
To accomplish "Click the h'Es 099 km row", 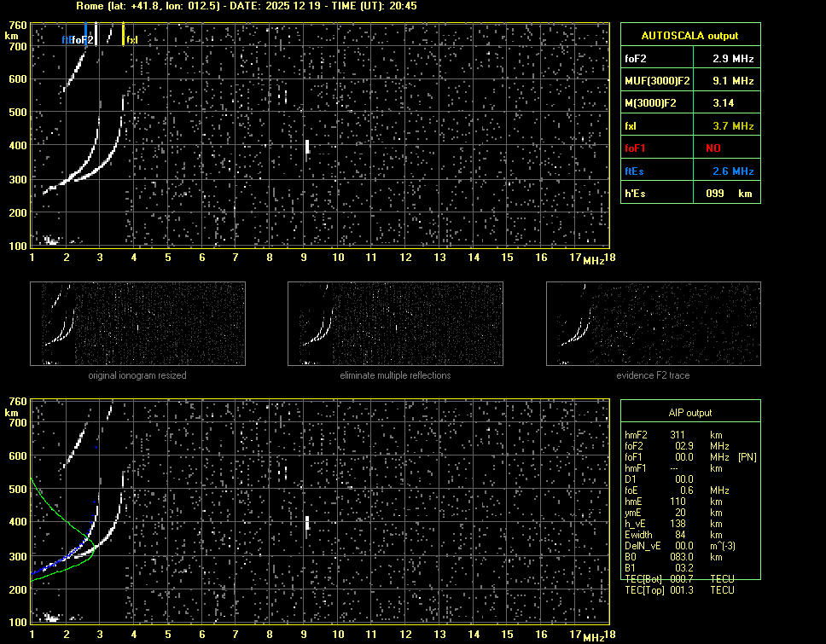I will point(689,194).
